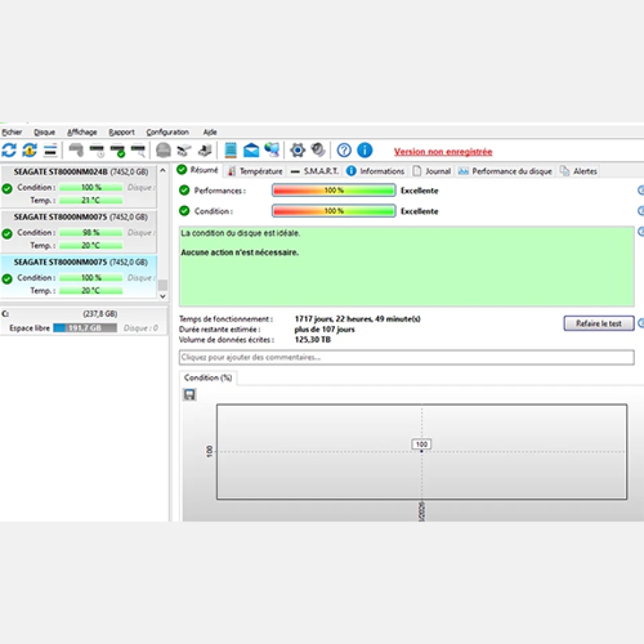Select disk SEAGATE ST8000NM024B

point(79,187)
